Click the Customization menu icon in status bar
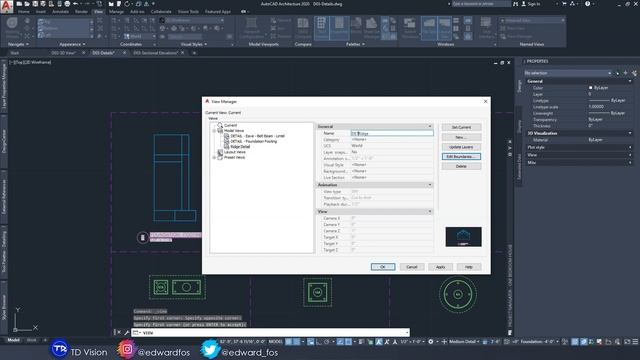 635,342
